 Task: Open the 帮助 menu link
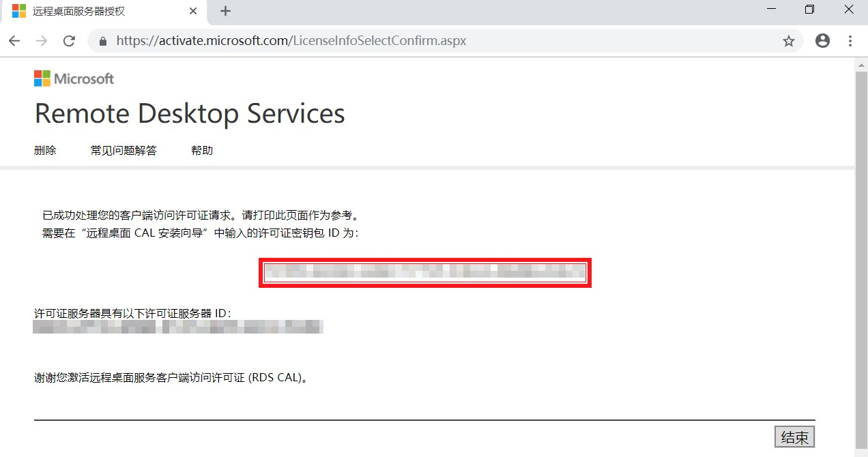click(202, 151)
